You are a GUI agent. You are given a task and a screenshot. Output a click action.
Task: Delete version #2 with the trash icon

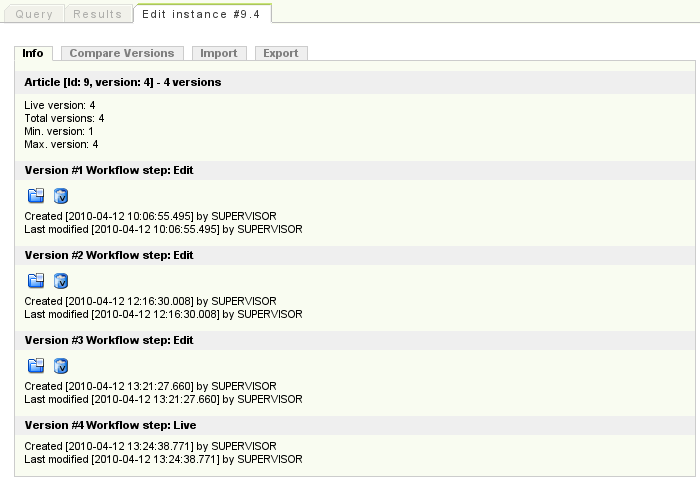[x=61, y=280]
